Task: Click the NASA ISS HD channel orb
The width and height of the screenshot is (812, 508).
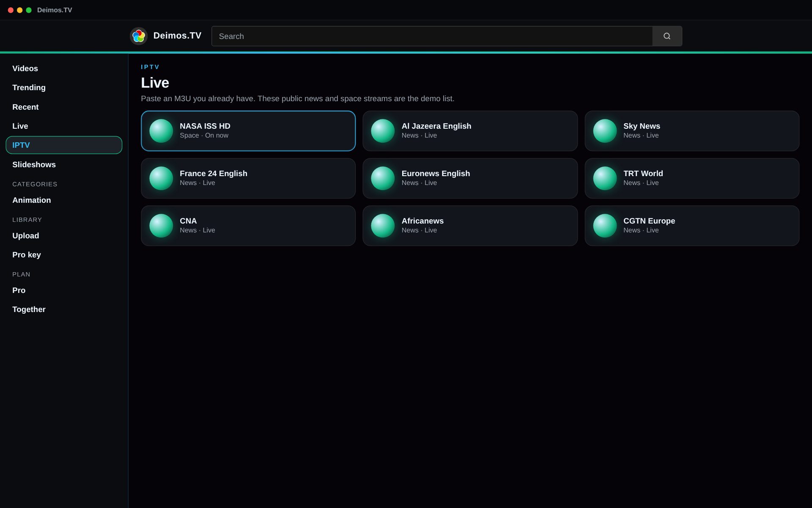Action: [161, 131]
